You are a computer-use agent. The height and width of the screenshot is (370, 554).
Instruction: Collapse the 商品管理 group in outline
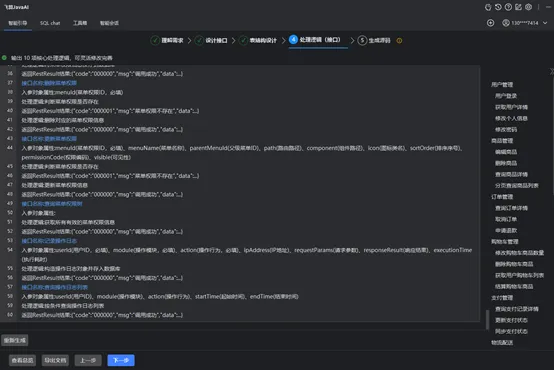point(502,141)
